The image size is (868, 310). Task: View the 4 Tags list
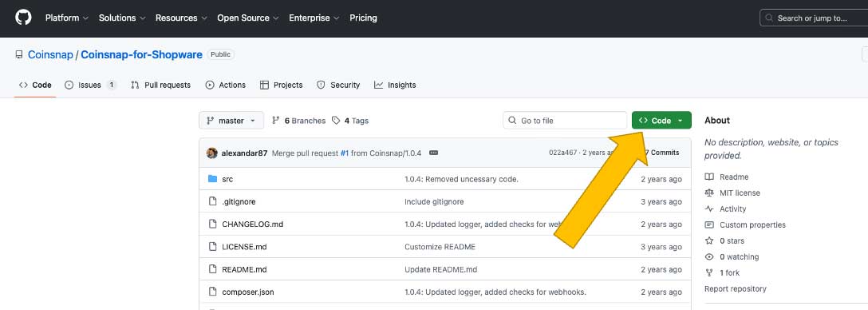350,121
